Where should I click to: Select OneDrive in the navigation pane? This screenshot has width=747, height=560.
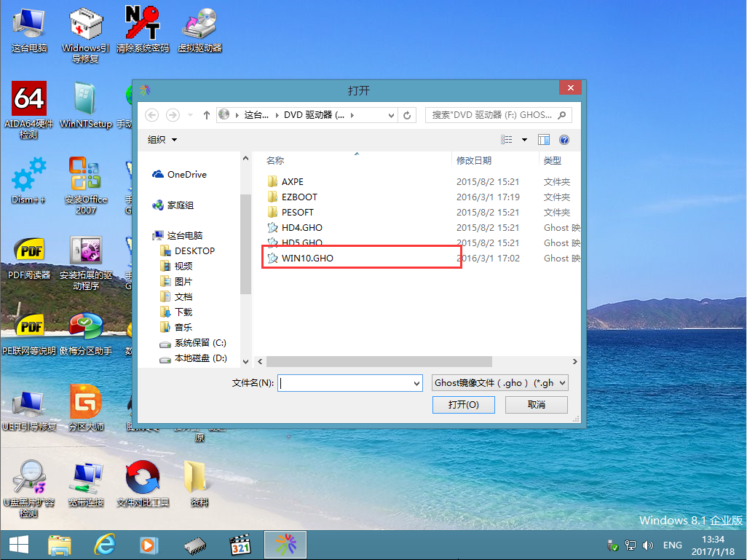(179, 175)
